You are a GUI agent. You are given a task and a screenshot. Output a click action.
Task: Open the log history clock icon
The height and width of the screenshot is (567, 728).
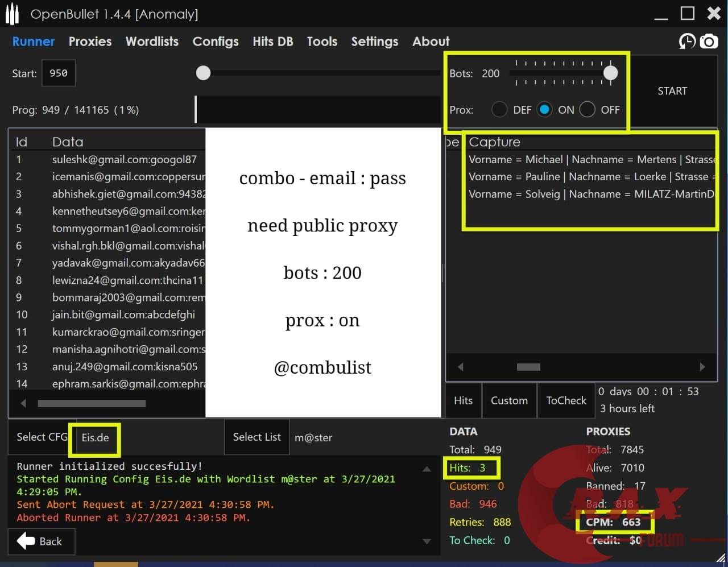tap(687, 42)
